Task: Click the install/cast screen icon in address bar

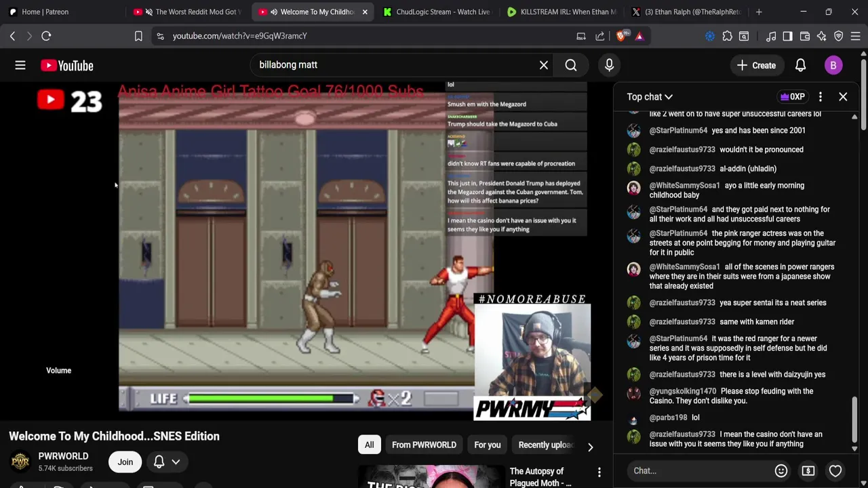Action: click(581, 36)
